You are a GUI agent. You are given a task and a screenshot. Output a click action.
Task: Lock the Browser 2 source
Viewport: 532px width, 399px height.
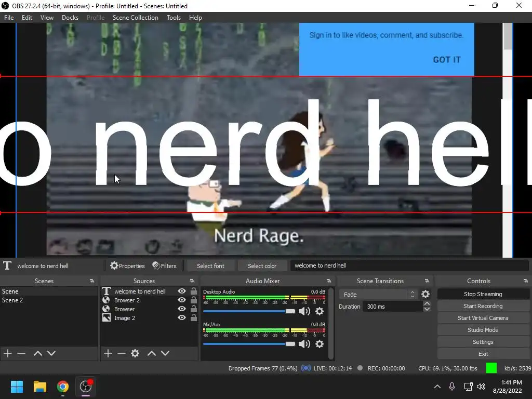click(x=193, y=300)
